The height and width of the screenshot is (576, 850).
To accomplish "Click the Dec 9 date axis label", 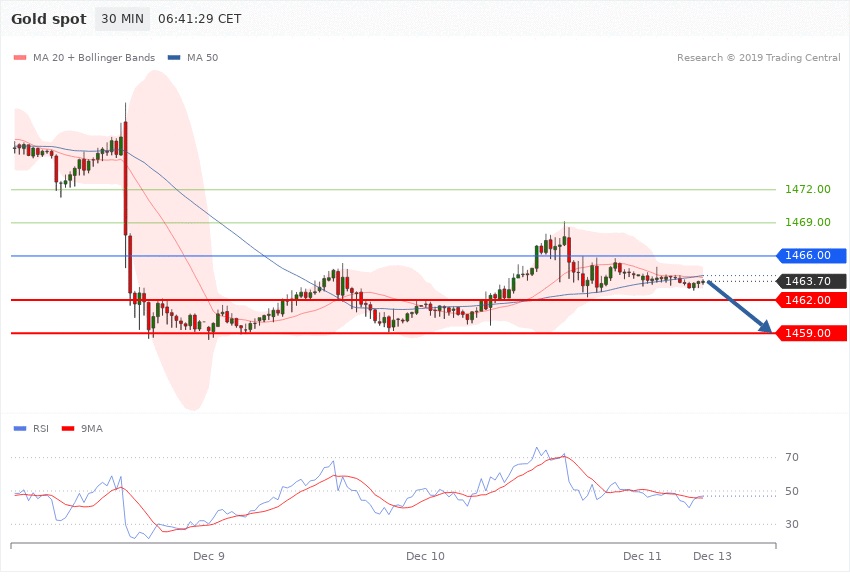I will [x=209, y=555].
